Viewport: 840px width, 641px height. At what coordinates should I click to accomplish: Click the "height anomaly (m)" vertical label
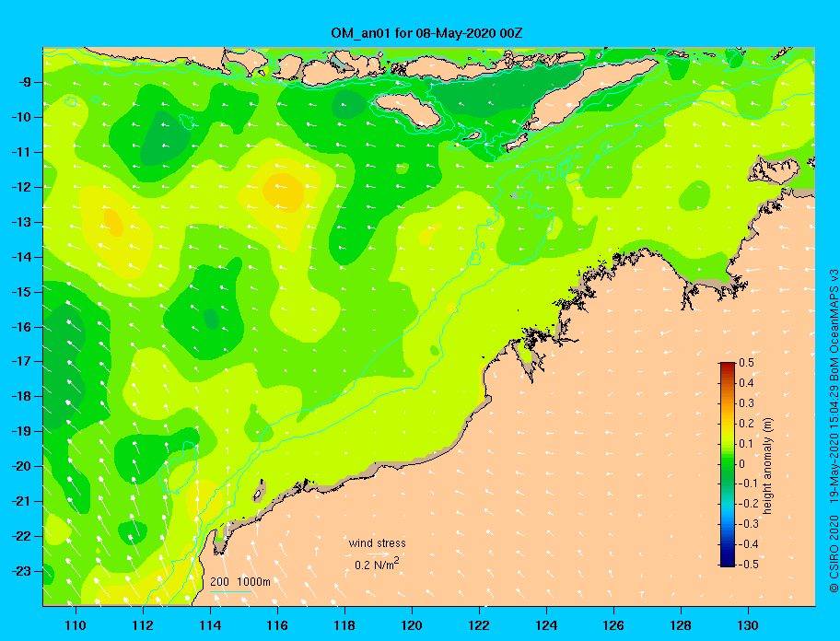coord(767,466)
